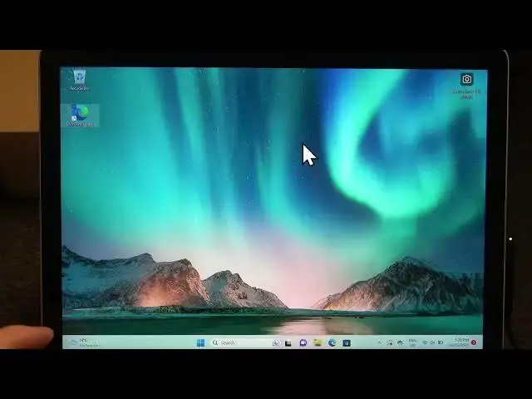Select the Microsoft Edge desktop shortcut
Image resolution: width=532 pixels, height=399 pixels.
click(x=80, y=116)
